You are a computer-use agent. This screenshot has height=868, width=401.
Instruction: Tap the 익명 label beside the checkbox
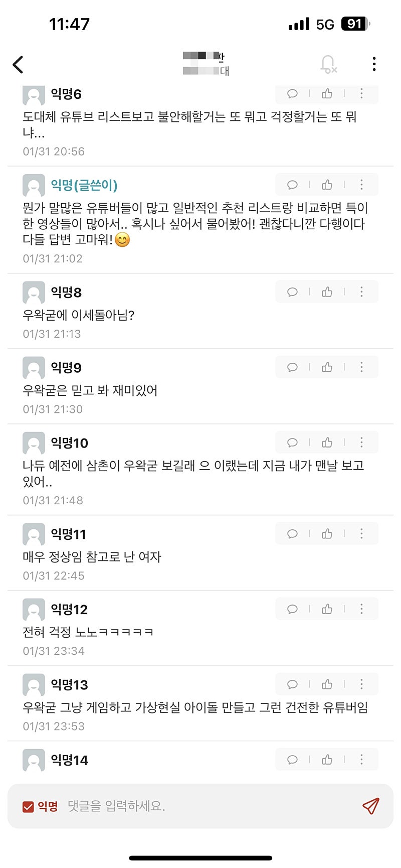[x=48, y=806]
